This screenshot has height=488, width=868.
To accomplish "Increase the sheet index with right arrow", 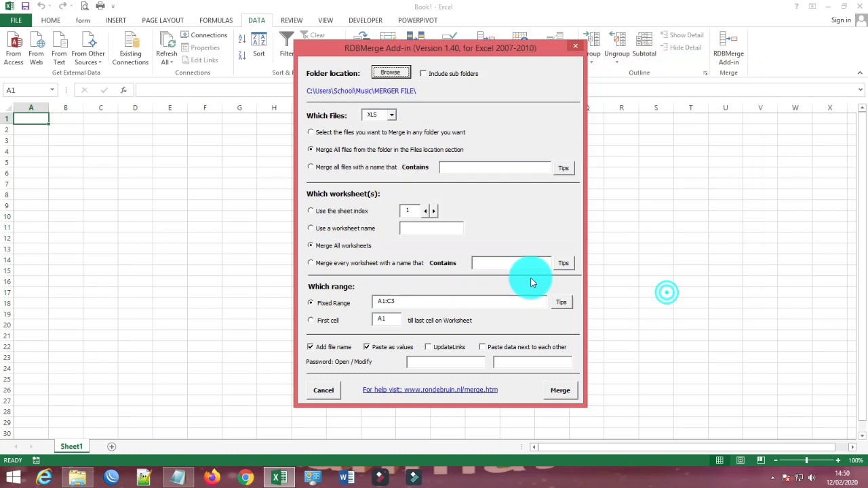I will [x=433, y=211].
